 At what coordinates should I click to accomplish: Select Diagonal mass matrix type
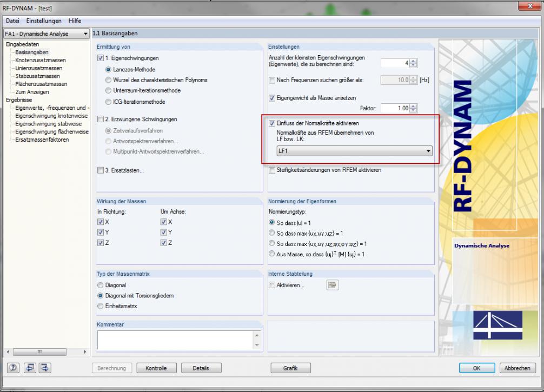point(100,285)
